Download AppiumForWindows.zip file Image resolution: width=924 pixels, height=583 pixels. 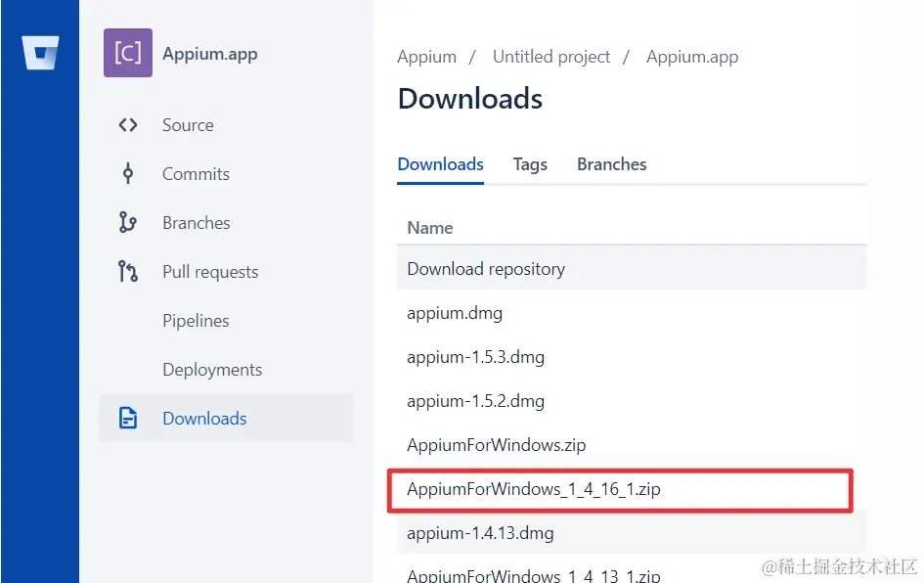click(496, 445)
